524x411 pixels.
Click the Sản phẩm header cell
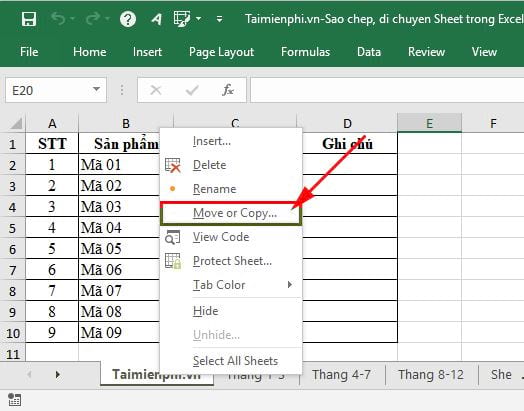(119, 144)
